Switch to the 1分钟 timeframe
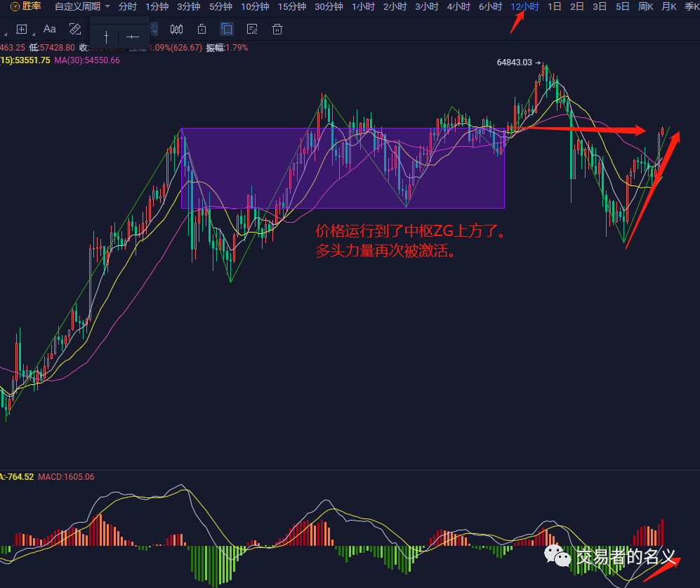Image resolution: width=700 pixels, height=588 pixels. point(157,7)
